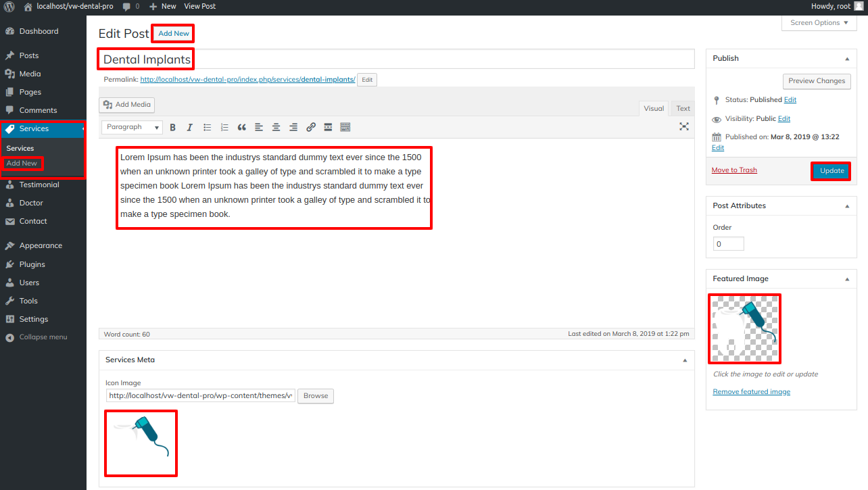
Task: Collapse the Publish panel
Action: click(847, 59)
